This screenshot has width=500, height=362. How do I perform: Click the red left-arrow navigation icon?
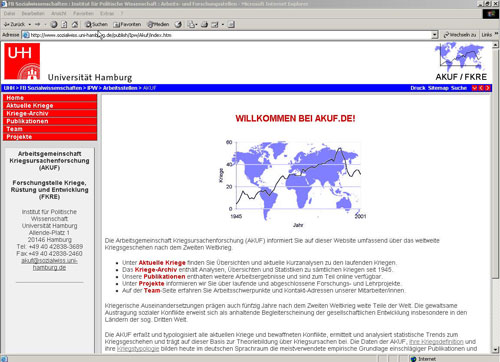point(481,88)
